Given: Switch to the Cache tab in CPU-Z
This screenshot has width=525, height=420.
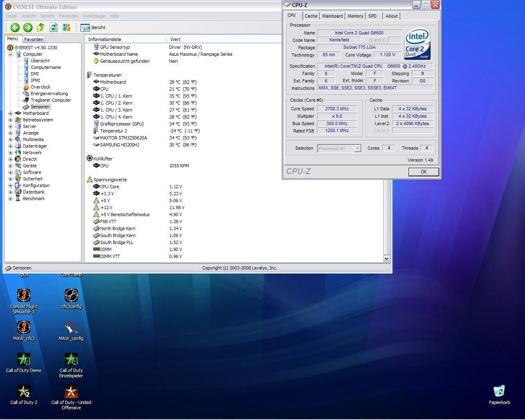Looking at the screenshot, I should click(x=311, y=16).
